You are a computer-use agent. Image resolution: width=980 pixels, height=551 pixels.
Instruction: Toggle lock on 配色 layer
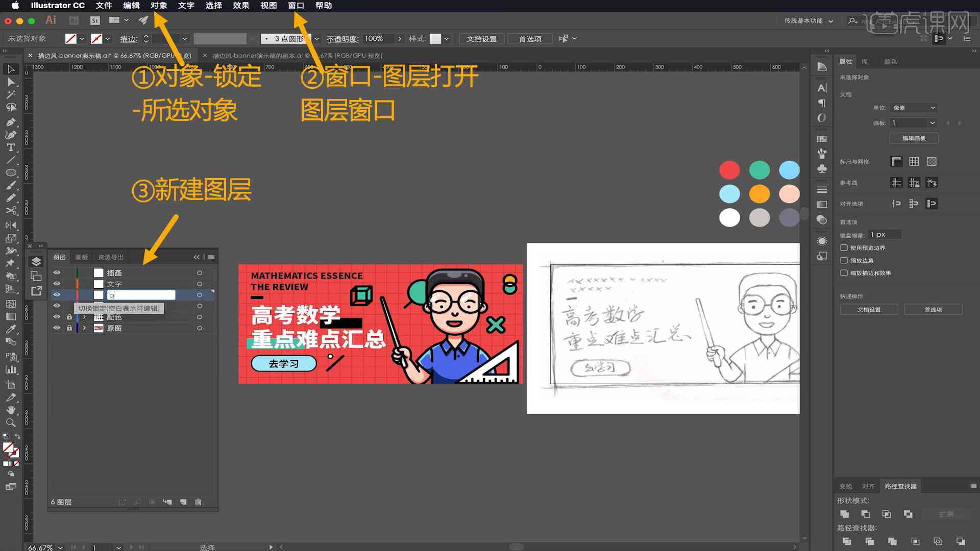(x=69, y=317)
